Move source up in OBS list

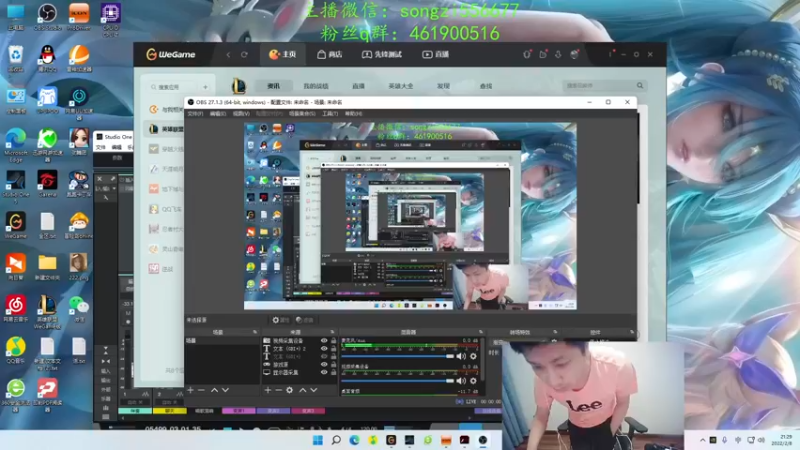pos(303,390)
